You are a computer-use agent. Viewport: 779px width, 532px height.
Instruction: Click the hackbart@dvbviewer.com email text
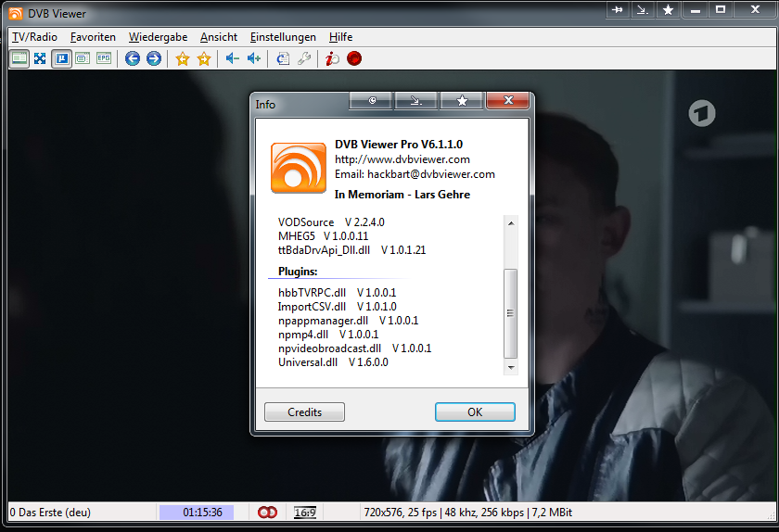point(431,174)
